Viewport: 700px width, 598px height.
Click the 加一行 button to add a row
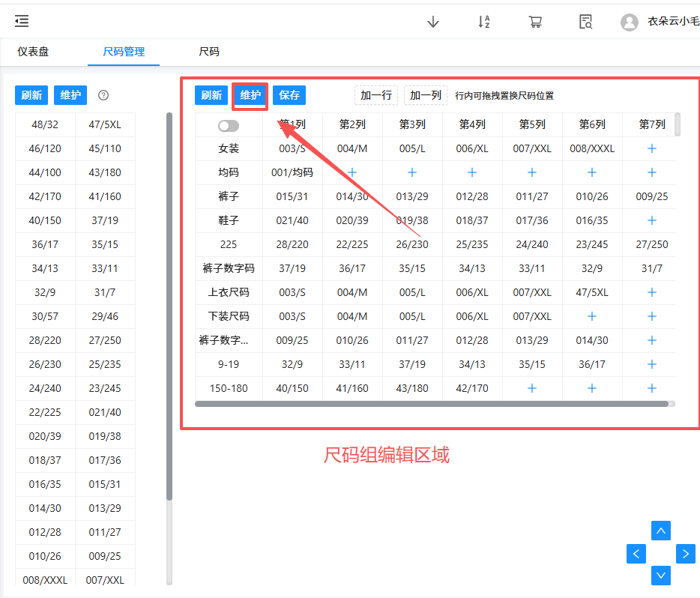click(376, 95)
